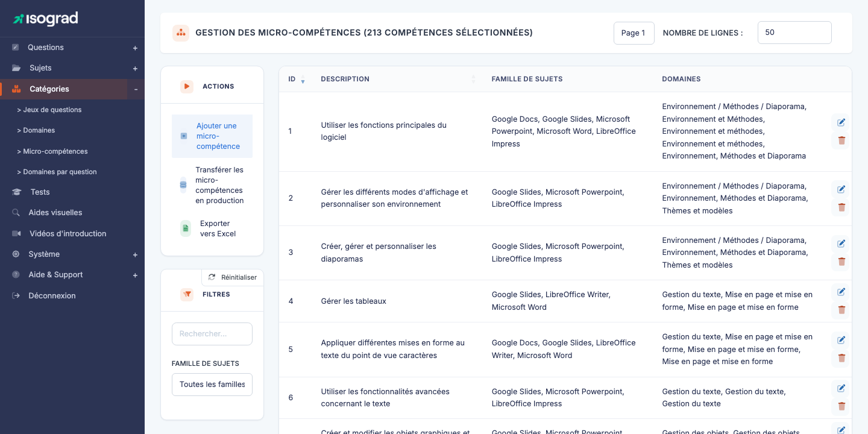Click the Nombre de lignes field
The image size is (868, 434).
[794, 33]
